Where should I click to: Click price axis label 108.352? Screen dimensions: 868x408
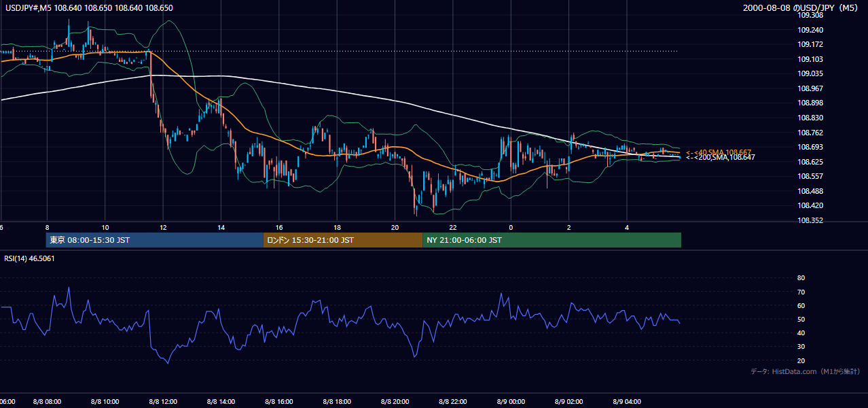[809, 220]
